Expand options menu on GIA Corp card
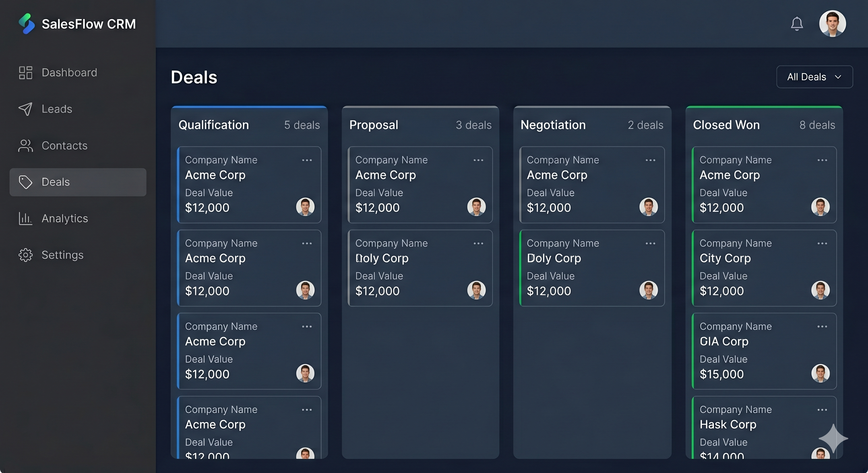Image resolution: width=868 pixels, height=473 pixels. pyautogui.click(x=822, y=326)
